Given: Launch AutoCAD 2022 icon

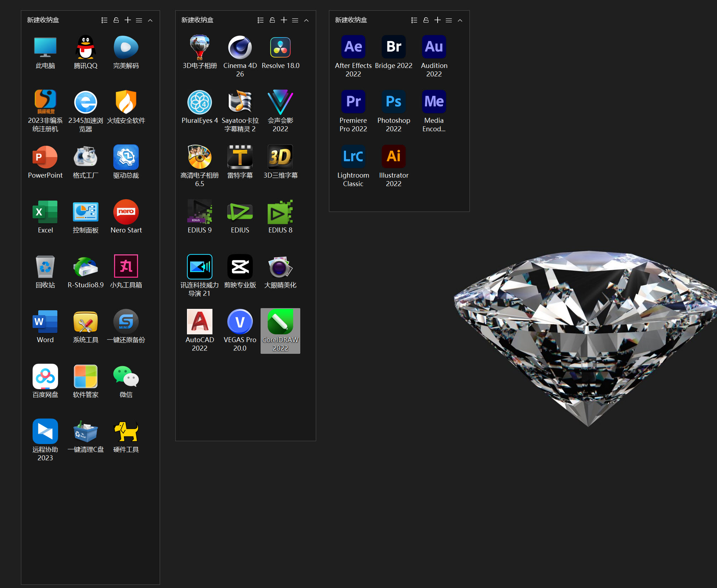Looking at the screenshot, I should (x=200, y=322).
